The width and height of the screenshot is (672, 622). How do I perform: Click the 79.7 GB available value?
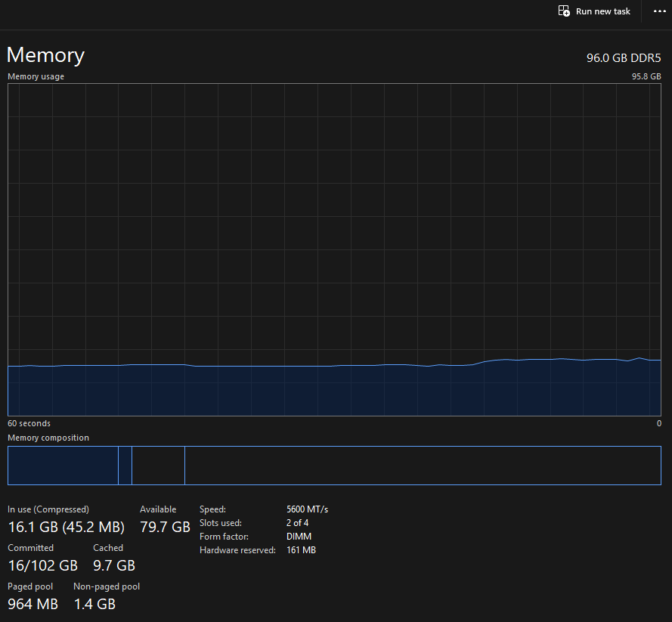click(165, 527)
